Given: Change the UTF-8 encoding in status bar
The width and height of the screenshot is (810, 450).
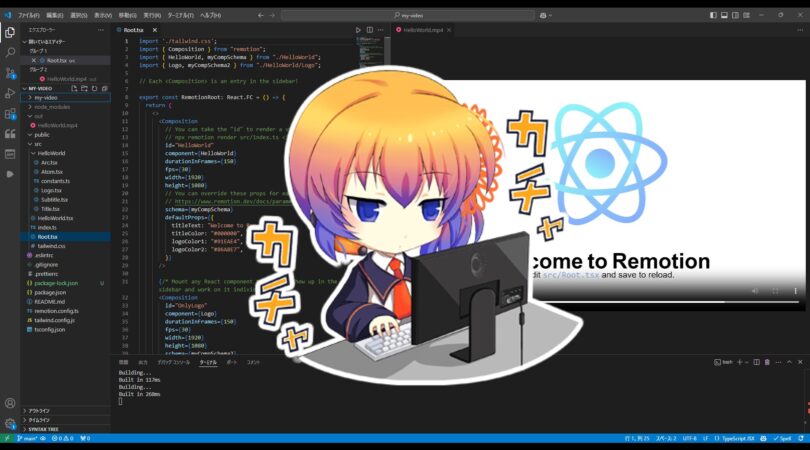Looking at the screenshot, I should pos(690,439).
